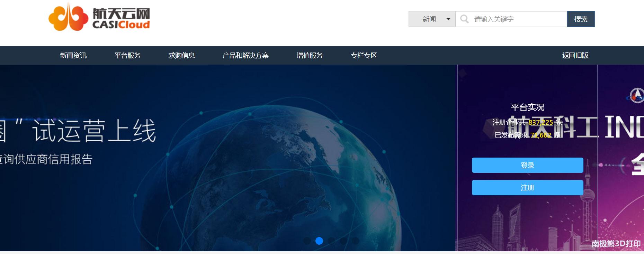644x254 pixels.
Task: Select the first carousel dot
Action: point(307,241)
